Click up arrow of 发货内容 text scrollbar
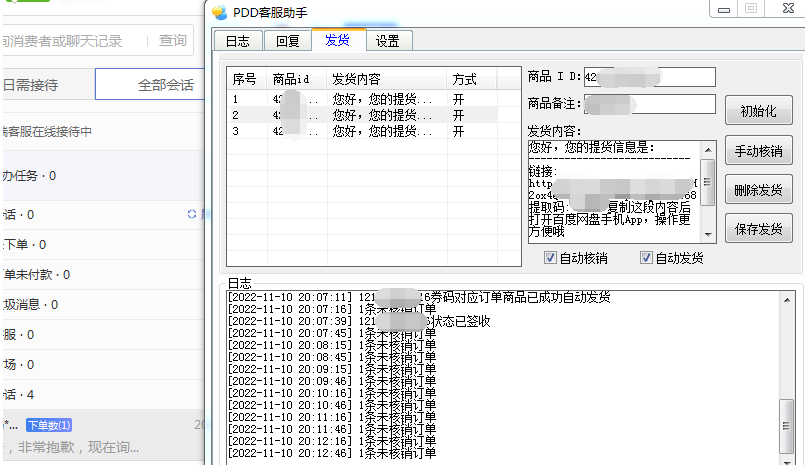This screenshot has width=805, height=465. tap(708, 149)
